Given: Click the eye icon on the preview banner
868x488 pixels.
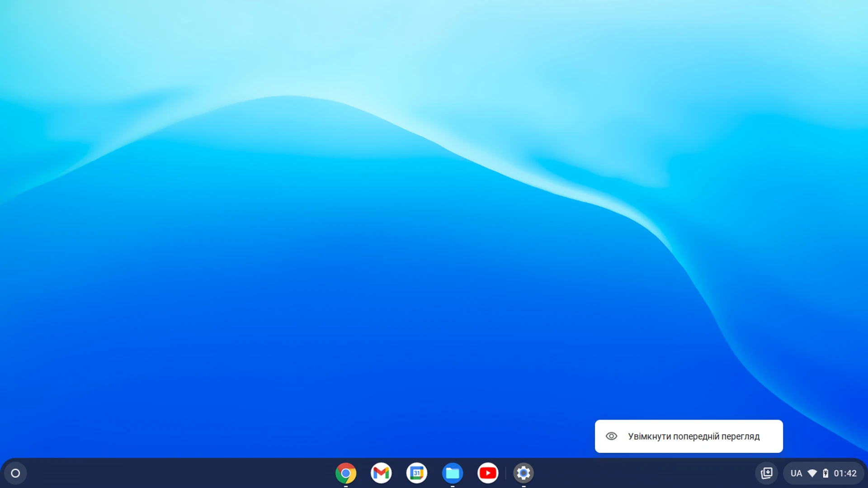Looking at the screenshot, I should pyautogui.click(x=612, y=436).
